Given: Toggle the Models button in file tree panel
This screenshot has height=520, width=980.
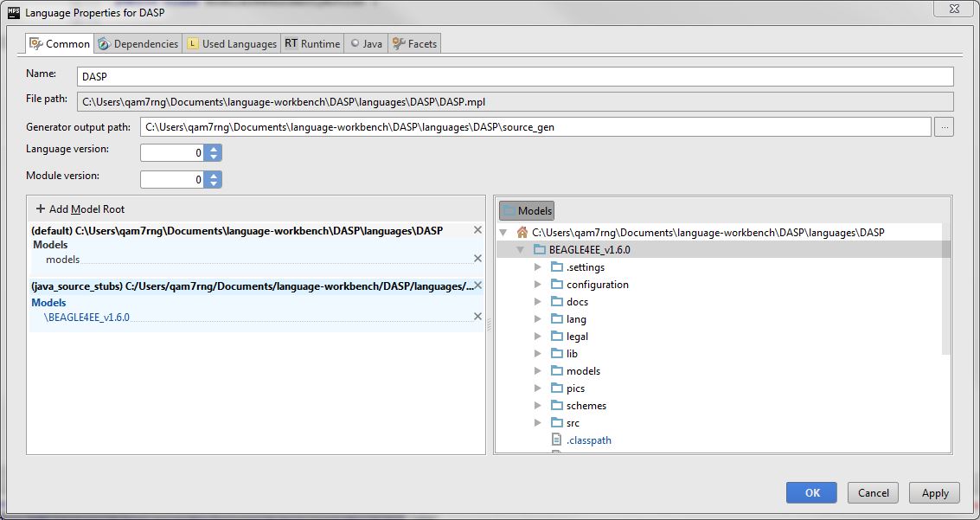Looking at the screenshot, I should [x=527, y=210].
